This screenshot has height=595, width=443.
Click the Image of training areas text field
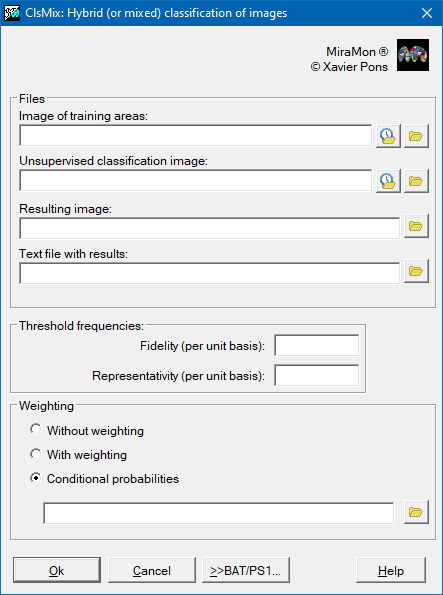point(195,135)
